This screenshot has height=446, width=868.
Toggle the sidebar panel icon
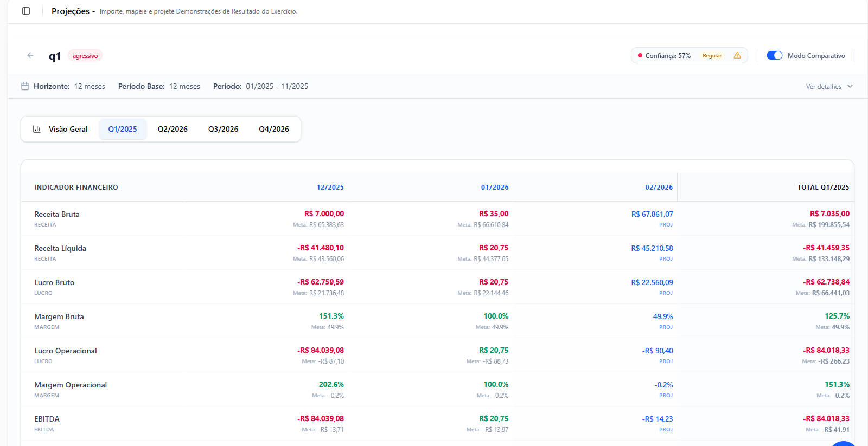(x=26, y=11)
